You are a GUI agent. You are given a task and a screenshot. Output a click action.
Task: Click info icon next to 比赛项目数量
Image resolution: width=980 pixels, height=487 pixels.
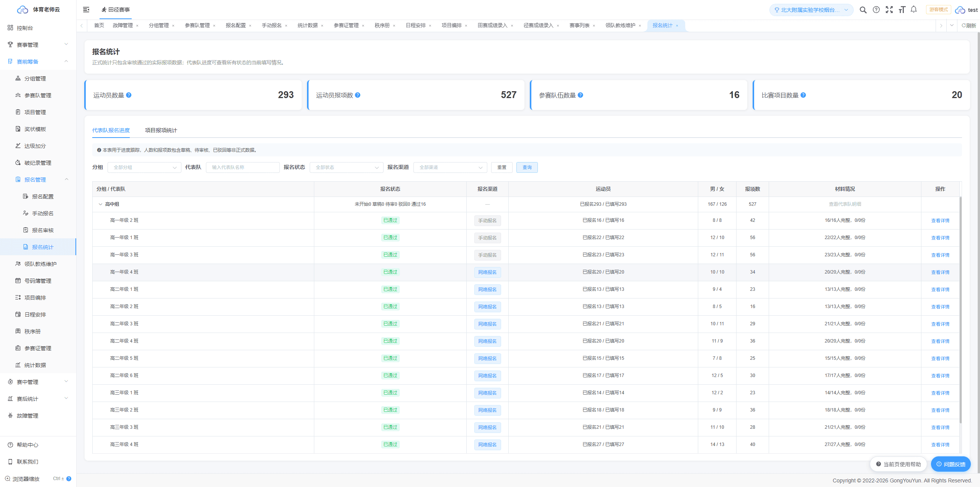pos(803,95)
